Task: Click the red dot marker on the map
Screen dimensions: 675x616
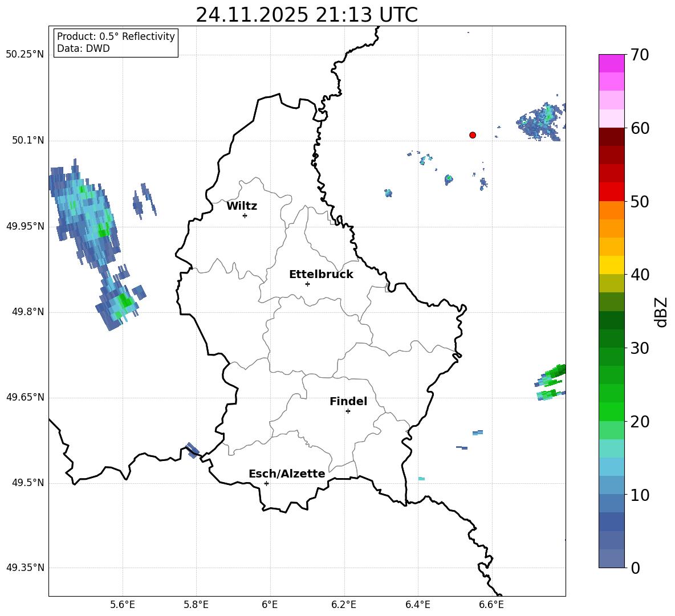Action: pos(472,135)
